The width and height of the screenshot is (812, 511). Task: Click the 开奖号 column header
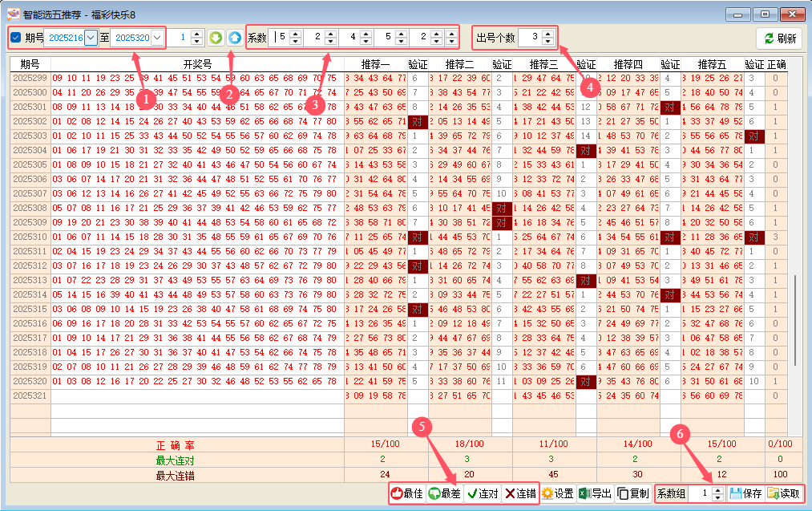tap(197, 63)
